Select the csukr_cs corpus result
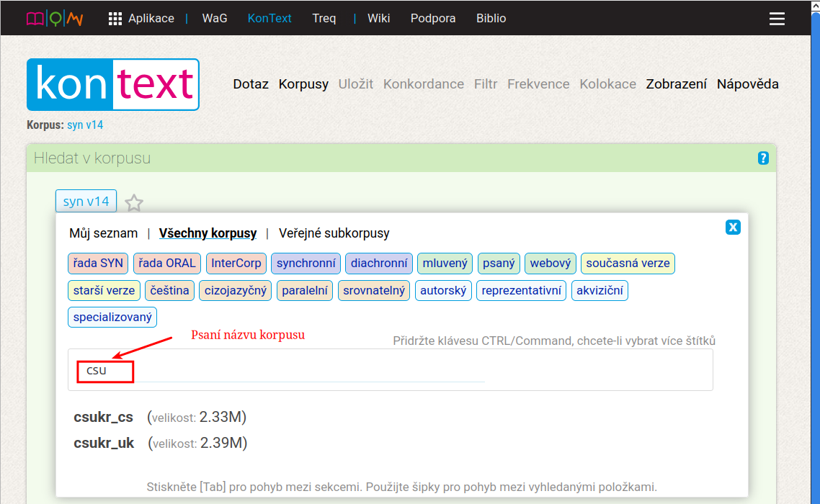Viewport: 820px width, 504px height. (x=104, y=417)
